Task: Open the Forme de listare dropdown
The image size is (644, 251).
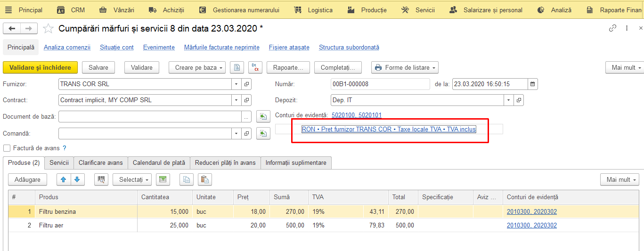Action: [405, 67]
